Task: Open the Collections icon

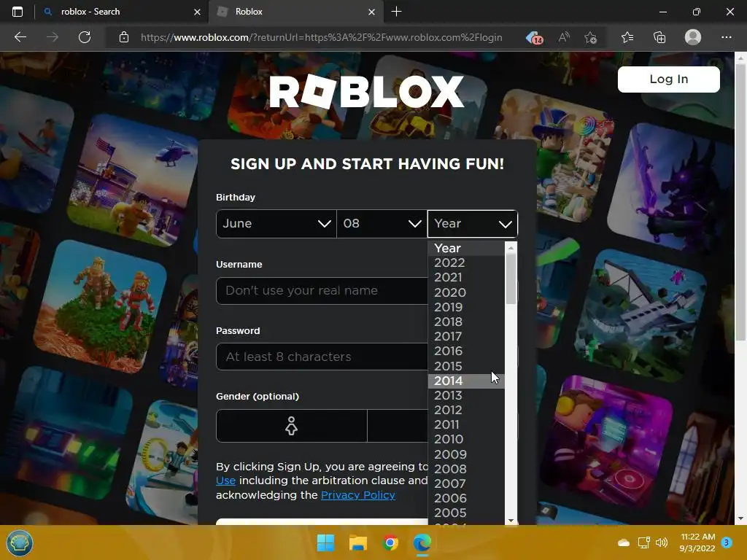Action: (x=659, y=37)
